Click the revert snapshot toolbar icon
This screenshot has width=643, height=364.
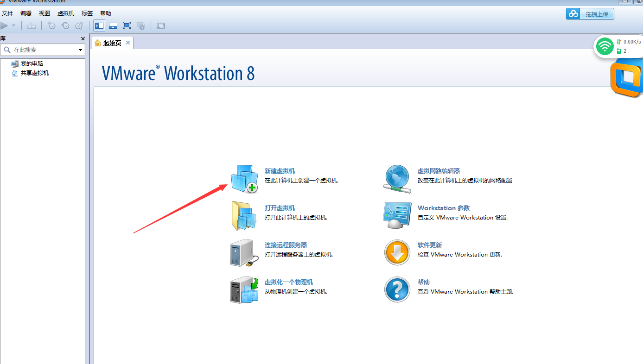coord(65,25)
